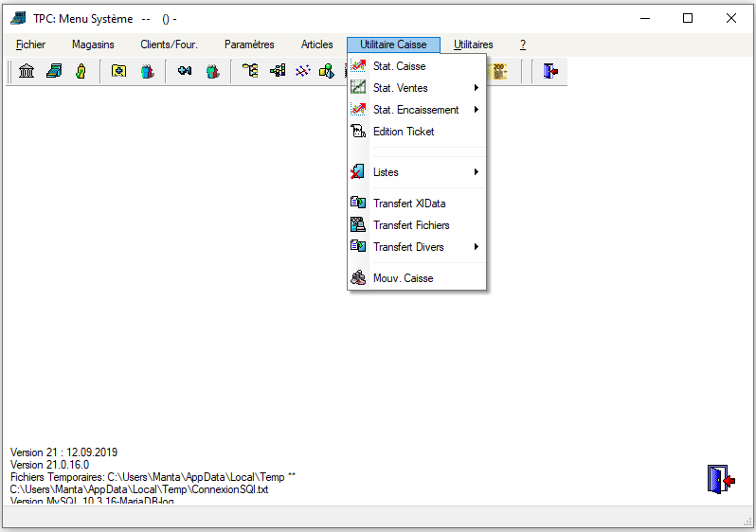Click the large exit door icon bottom right
The image size is (756, 532).
[721, 480]
